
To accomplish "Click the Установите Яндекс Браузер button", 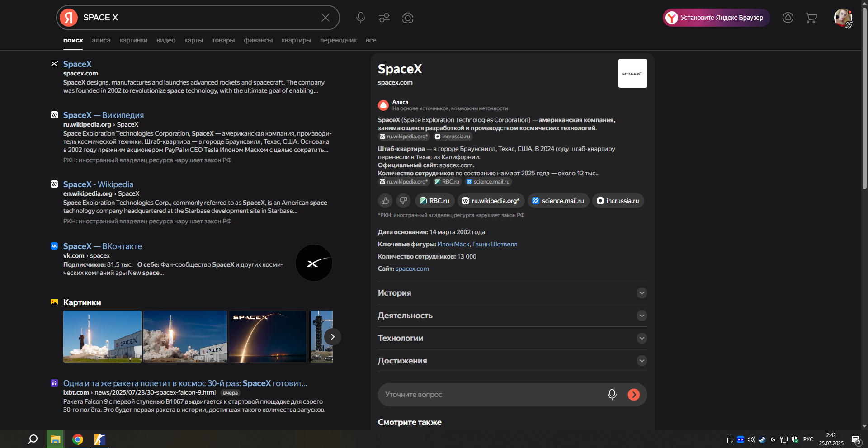I will 717,18.
